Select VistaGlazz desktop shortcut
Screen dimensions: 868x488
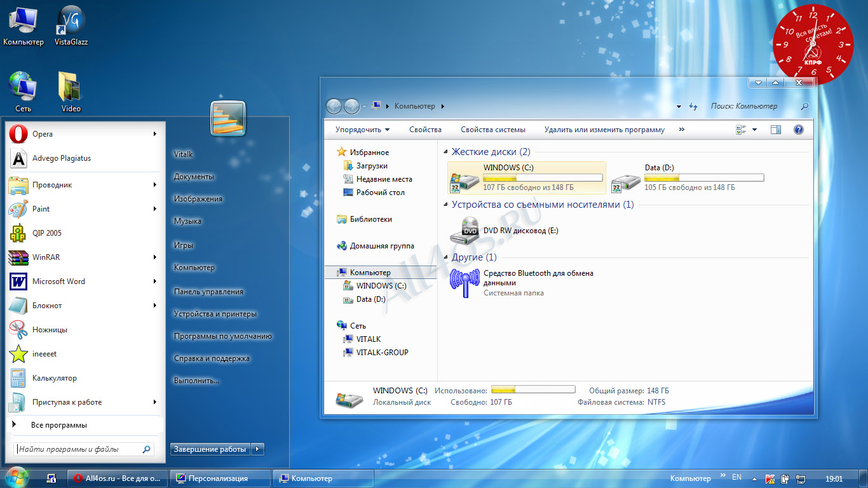tap(71, 25)
